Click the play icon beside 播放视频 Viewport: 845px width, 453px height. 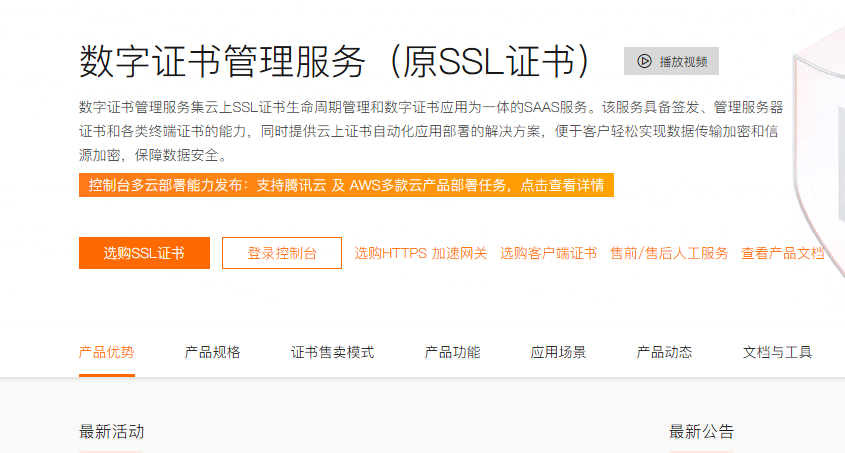pos(645,61)
